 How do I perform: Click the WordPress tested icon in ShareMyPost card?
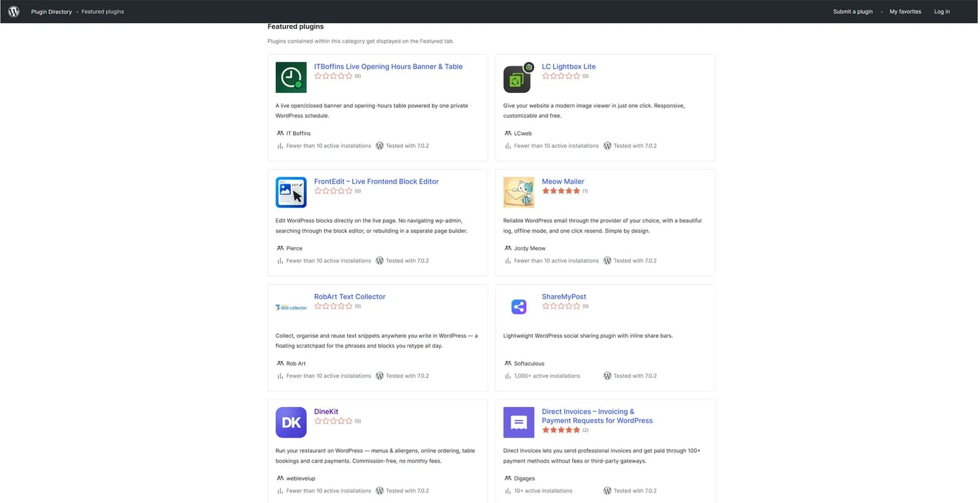coord(607,376)
